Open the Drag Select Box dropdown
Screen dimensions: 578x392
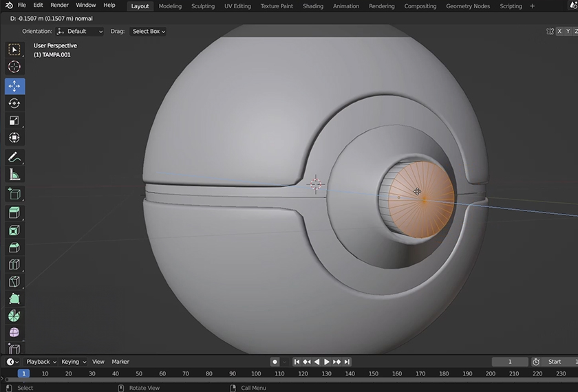[149, 31]
